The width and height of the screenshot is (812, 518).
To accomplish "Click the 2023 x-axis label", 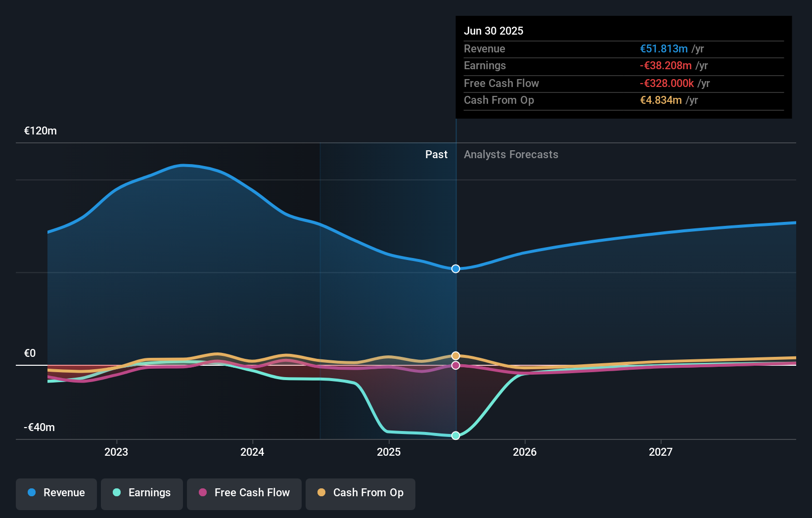I will pos(116,452).
